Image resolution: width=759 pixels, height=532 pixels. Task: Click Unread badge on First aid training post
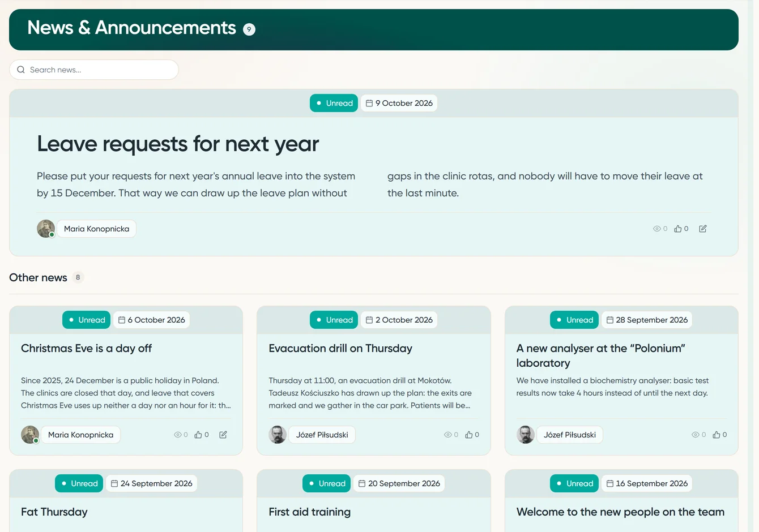pyautogui.click(x=326, y=483)
